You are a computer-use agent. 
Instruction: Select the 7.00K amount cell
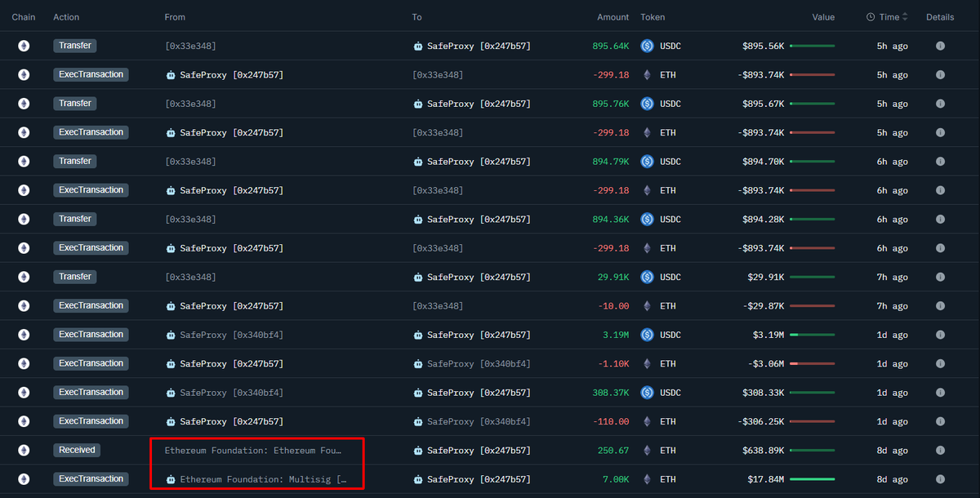617,479
